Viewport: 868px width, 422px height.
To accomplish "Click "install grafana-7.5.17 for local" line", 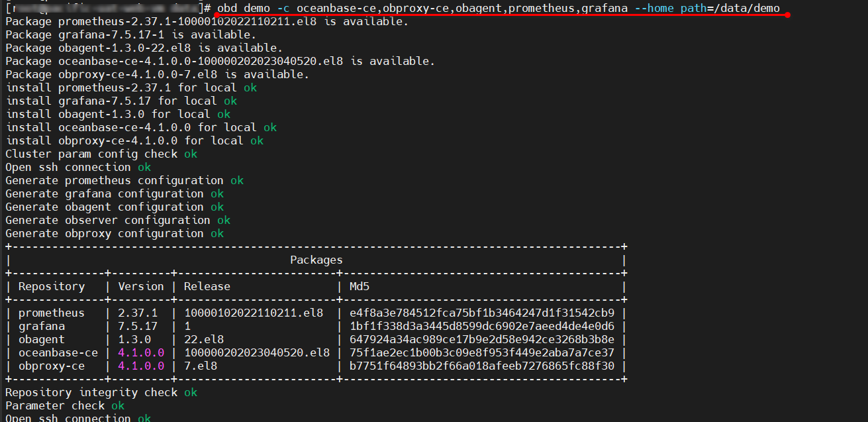I will click(121, 101).
